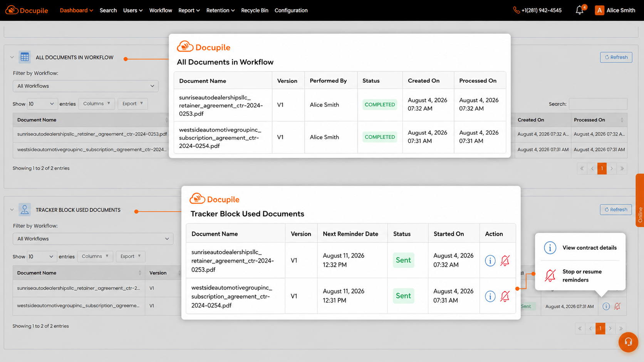Click the Search input in All Documents section

[598, 104]
